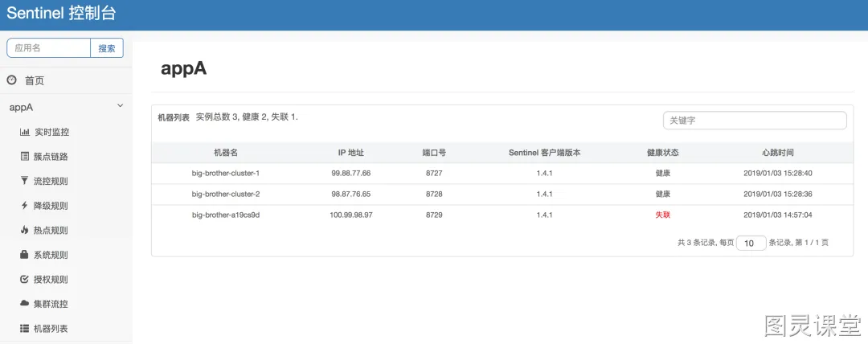Image resolution: width=868 pixels, height=344 pixels.
Task: Click the 搜索 button
Action: [107, 48]
